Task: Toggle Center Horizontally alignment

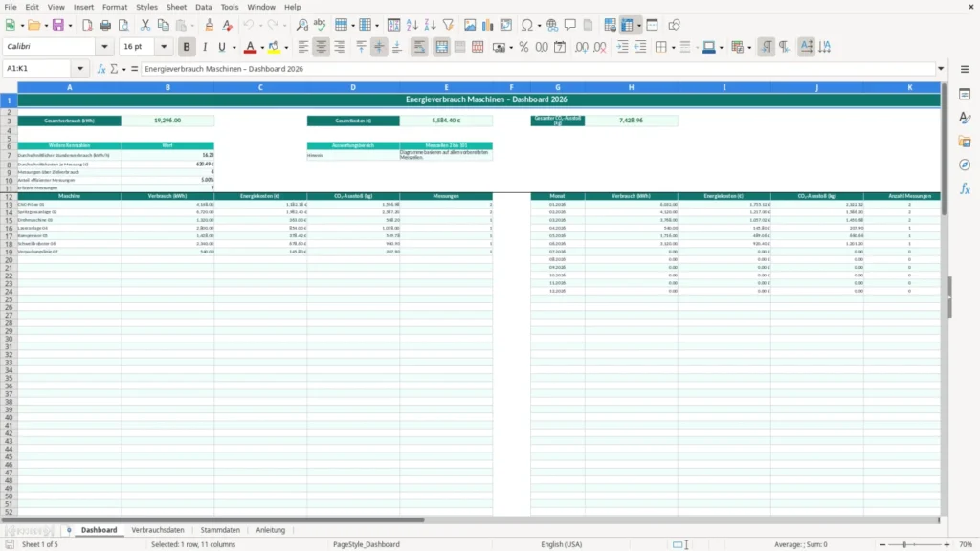Action: (321, 47)
